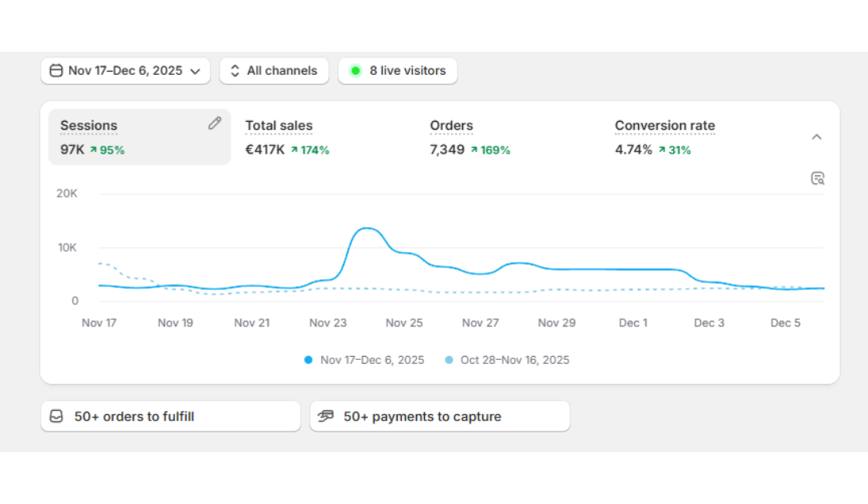Collapse the analytics chart with the chevron
Screen dimensions: 868x504
(x=817, y=136)
